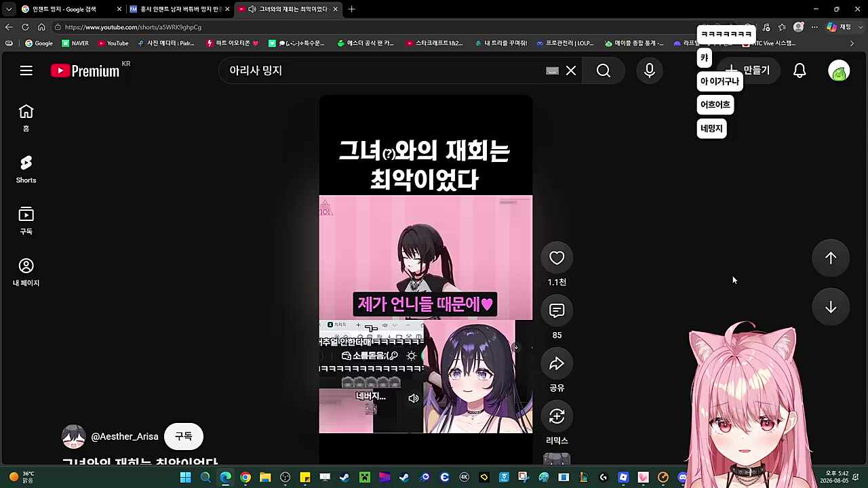Open the 스타크래프트1&2 bookmark
Image resolution: width=868 pixels, height=488 pixels.
434,43
